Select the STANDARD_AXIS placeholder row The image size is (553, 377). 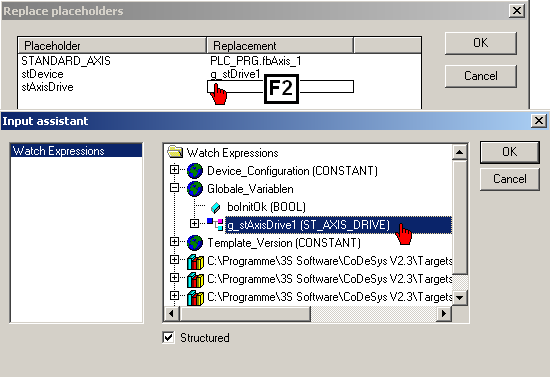pyautogui.click(x=66, y=61)
